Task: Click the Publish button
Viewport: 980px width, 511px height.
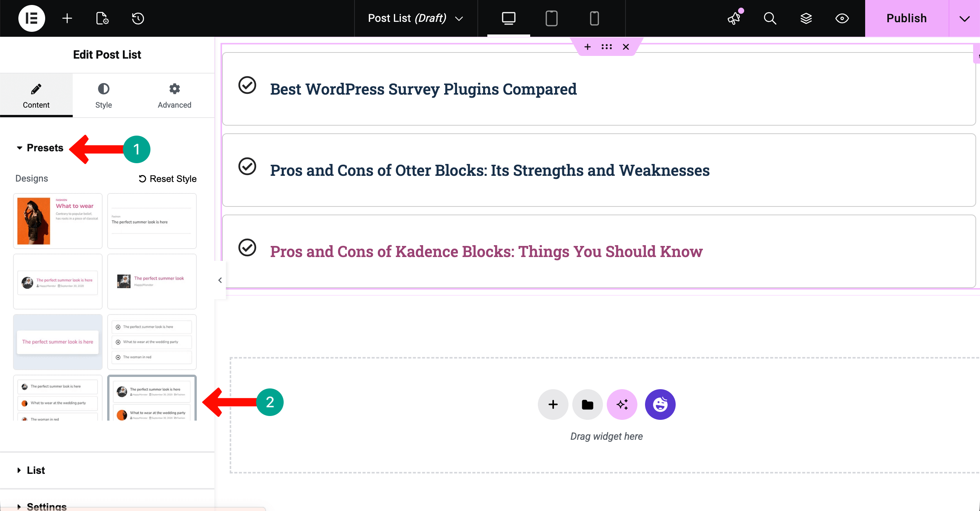Action: (x=906, y=18)
